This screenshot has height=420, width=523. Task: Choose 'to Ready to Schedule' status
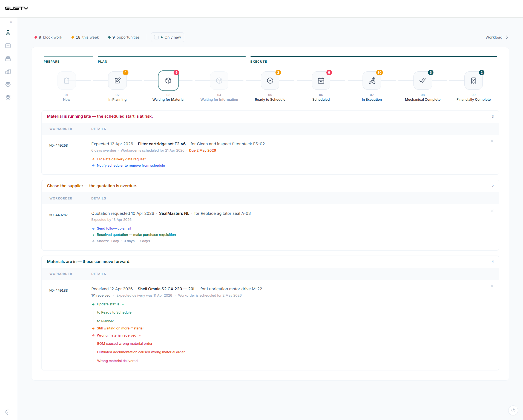pyautogui.click(x=114, y=312)
